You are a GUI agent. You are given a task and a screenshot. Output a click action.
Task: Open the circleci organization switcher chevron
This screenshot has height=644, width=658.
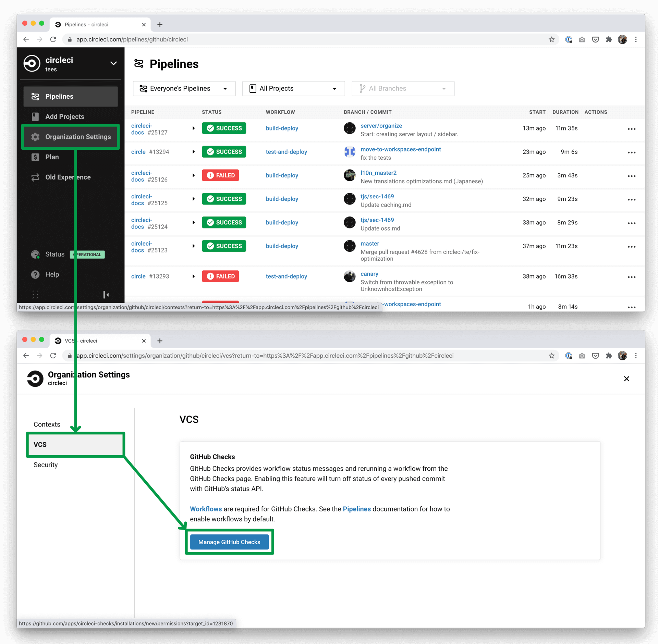pos(113,63)
